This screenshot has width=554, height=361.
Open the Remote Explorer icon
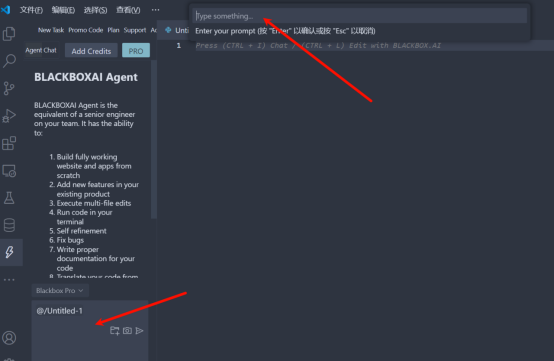9,171
